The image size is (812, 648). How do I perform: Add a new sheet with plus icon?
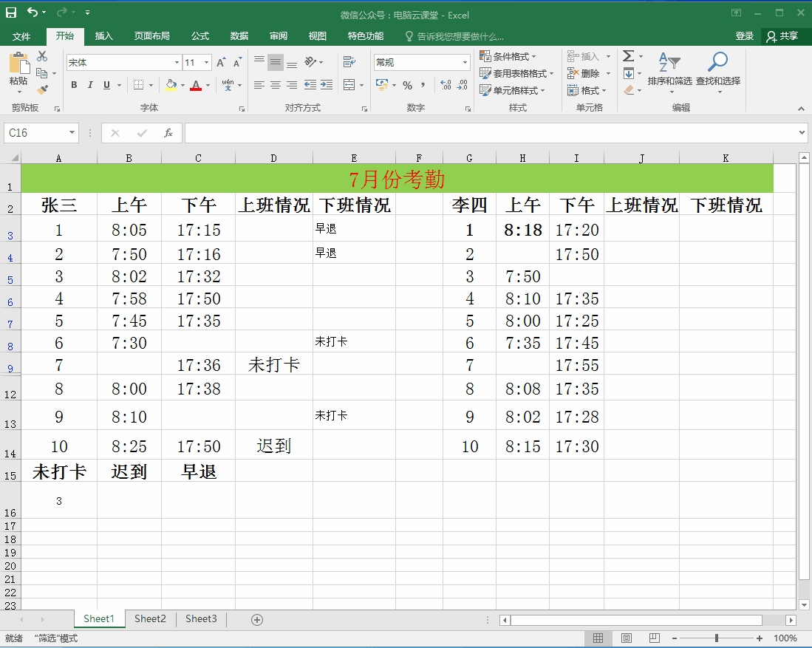pos(257,620)
